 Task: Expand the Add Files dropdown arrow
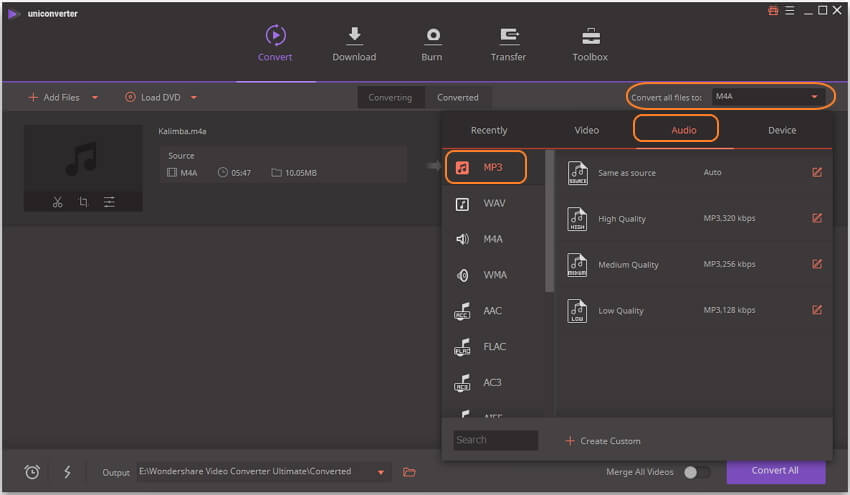tap(95, 98)
